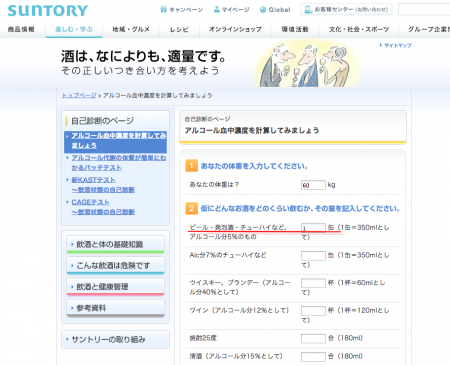Open the 地域・グルメ menu
Image resolution: width=450 pixels, height=365 pixels.
(x=131, y=29)
